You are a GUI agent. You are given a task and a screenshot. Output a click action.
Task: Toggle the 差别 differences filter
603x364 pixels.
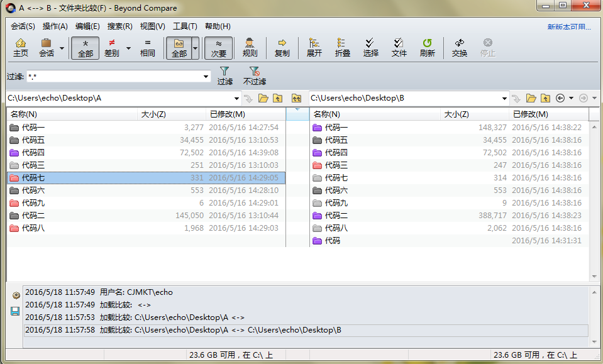pyautogui.click(x=111, y=48)
